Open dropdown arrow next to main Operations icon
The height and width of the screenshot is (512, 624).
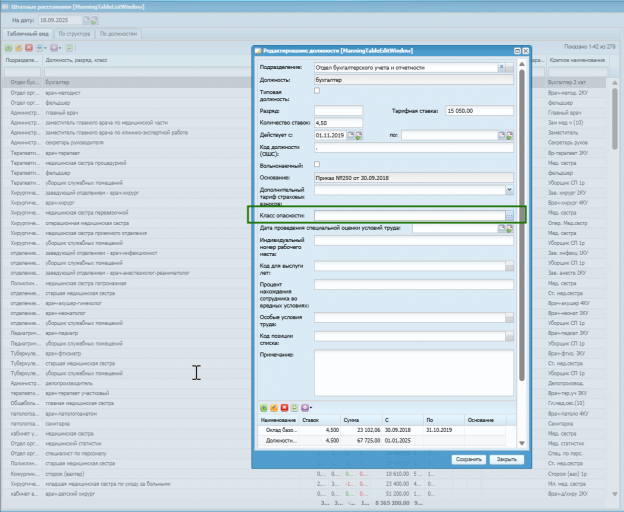coord(60,48)
